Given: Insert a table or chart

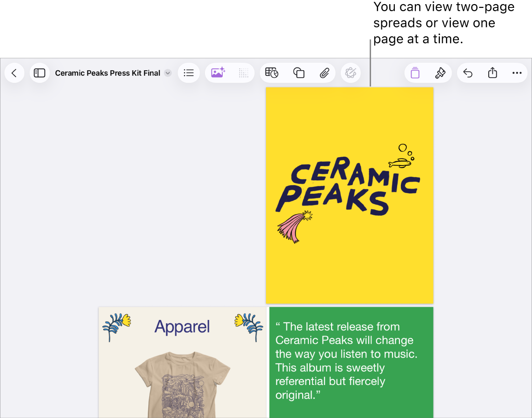Looking at the screenshot, I should 271,73.
